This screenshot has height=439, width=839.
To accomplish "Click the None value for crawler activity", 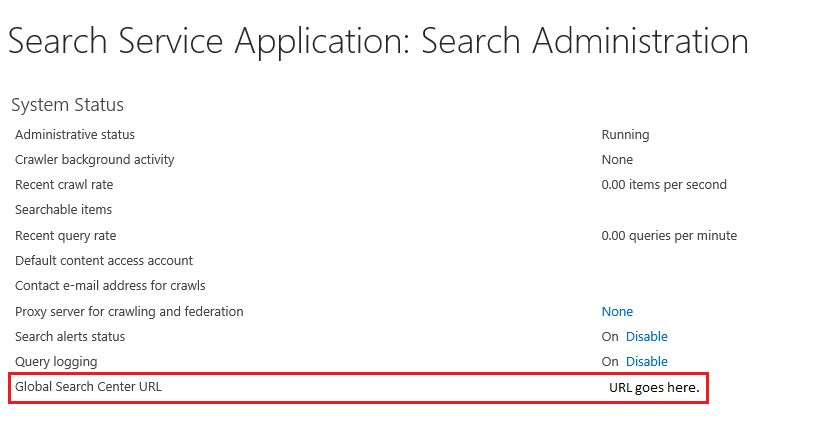I will pyautogui.click(x=617, y=160).
